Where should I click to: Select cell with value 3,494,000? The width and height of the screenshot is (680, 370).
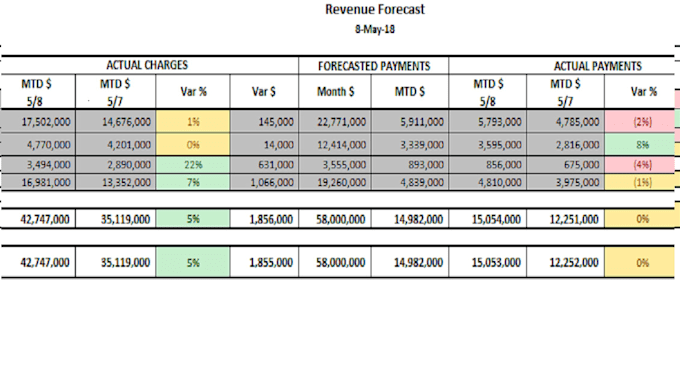click(38, 165)
